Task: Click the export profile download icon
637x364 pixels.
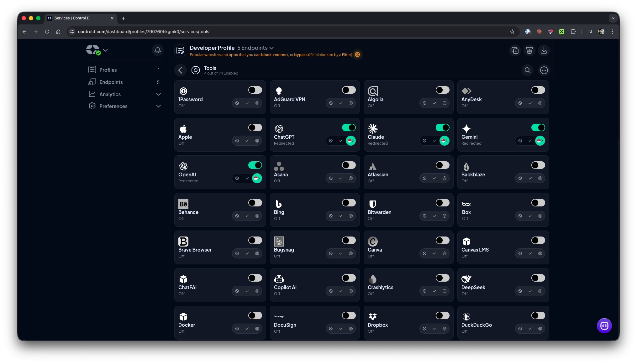Action: tap(544, 50)
